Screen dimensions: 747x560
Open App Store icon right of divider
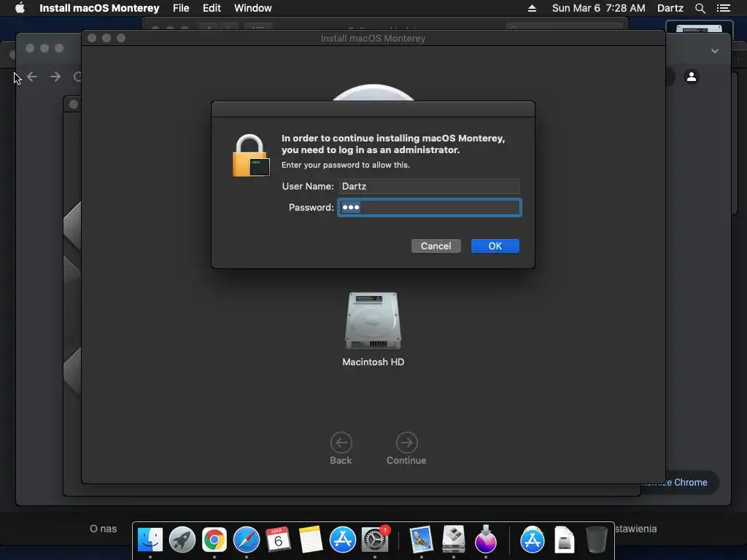click(532, 540)
